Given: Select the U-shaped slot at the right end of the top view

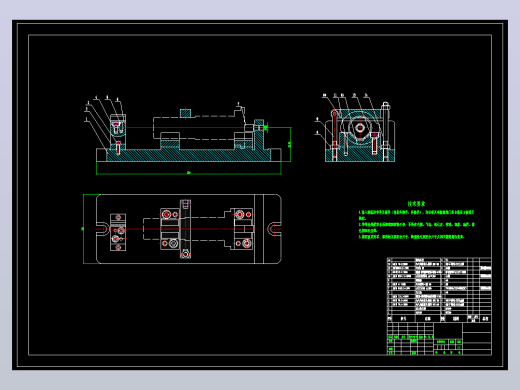Looking at the screenshot, I should tap(274, 229).
